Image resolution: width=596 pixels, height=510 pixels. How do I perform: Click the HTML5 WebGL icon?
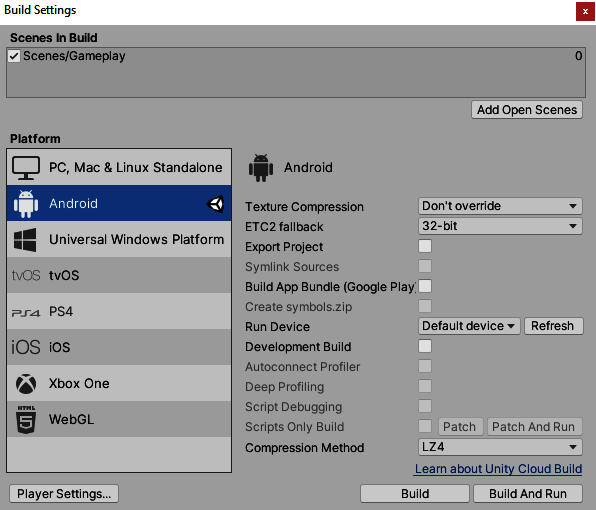tap(26, 420)
